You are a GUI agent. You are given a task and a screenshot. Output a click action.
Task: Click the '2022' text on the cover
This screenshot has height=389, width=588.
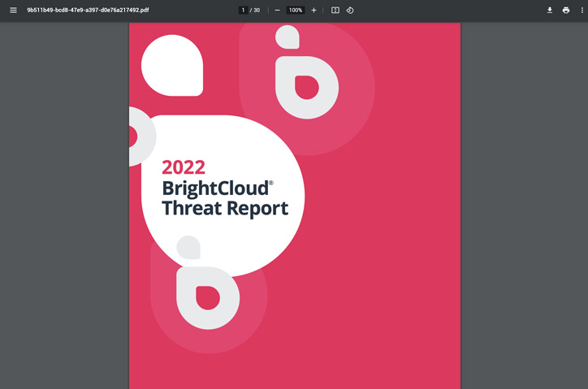[184, 167]
